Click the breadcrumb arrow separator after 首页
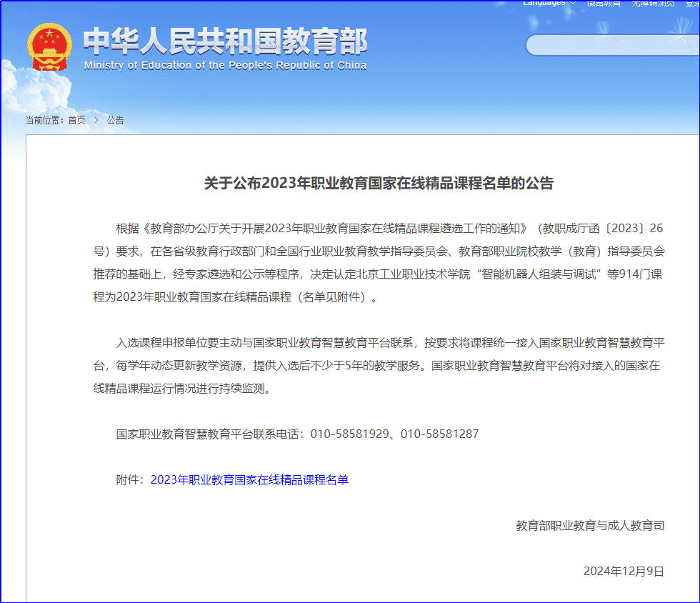The height and width of the screenshot is (603, 700). [96, 120]
